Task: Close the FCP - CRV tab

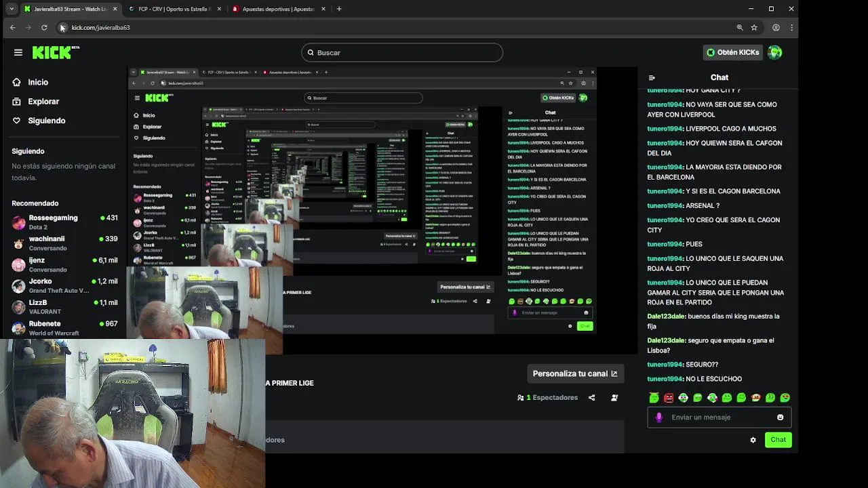Action: coord(218,9)
